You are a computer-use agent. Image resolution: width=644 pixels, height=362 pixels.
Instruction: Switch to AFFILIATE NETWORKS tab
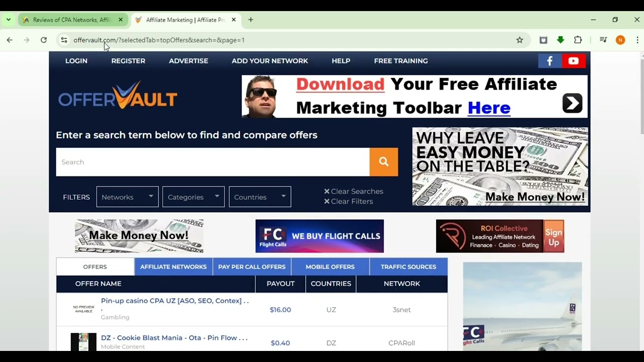click(x=174, y=267)
